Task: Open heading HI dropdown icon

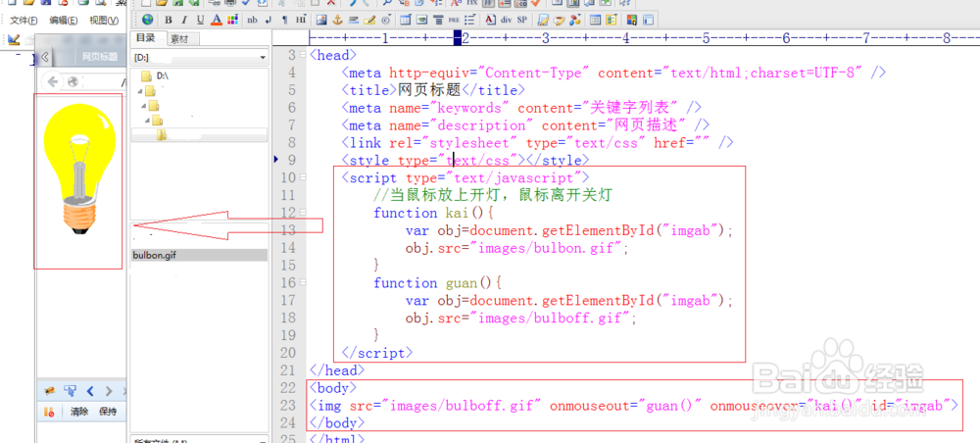Action: 301,20
